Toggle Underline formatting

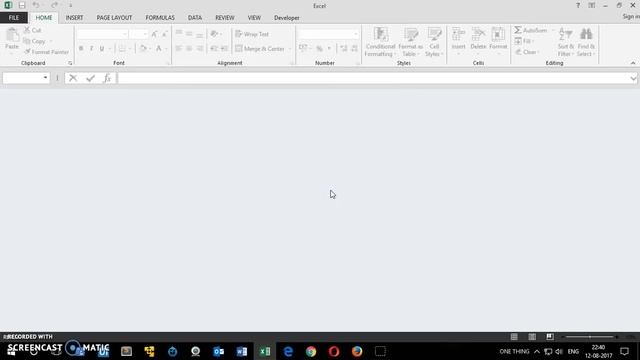(x=102, y=49)
